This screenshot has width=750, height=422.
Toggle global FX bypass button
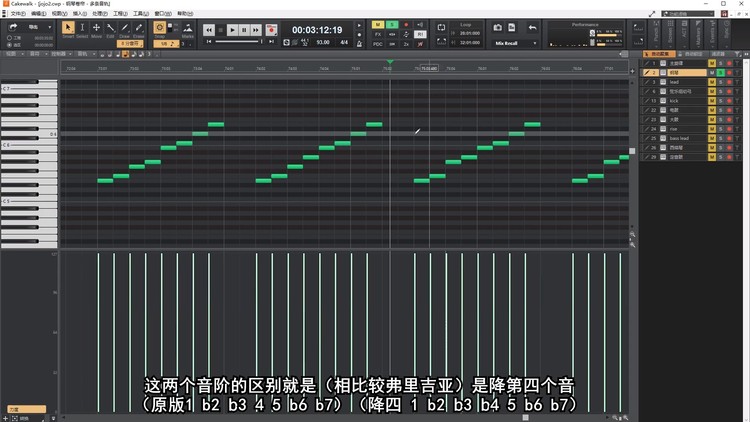pos(378,34)
